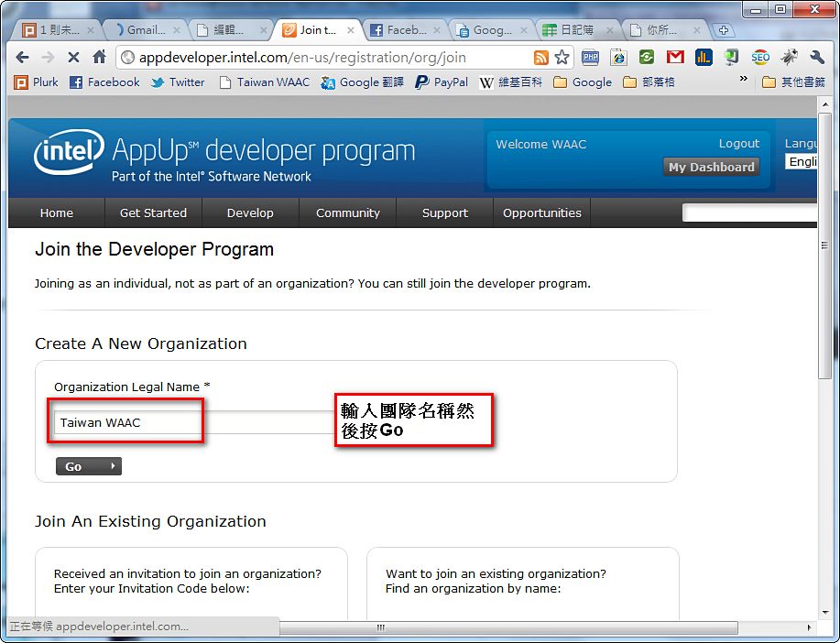Click the Organization Legal Name field
Viewport: 840px width, 643px height.
pyautogui.click(x=194, y=422)
